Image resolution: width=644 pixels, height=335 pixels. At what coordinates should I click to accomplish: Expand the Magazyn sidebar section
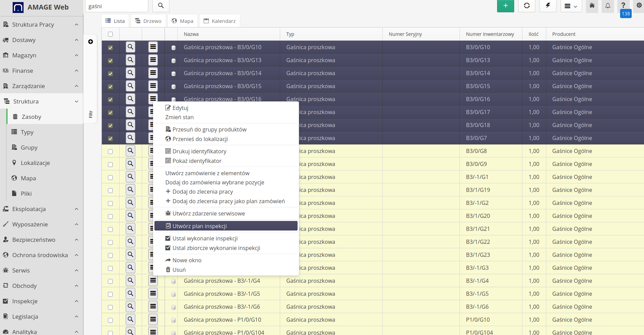(41, 55)
